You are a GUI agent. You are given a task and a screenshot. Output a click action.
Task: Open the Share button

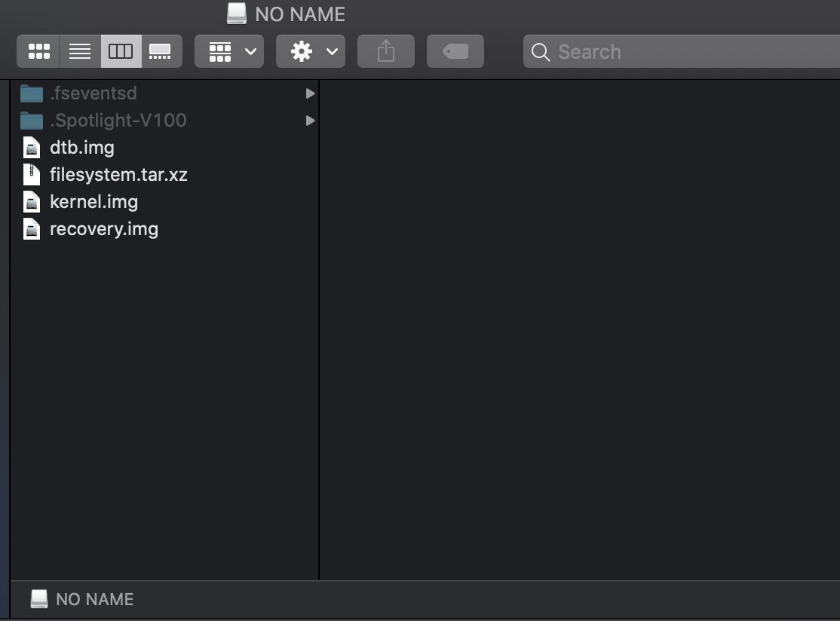click(x=385, y=51)
